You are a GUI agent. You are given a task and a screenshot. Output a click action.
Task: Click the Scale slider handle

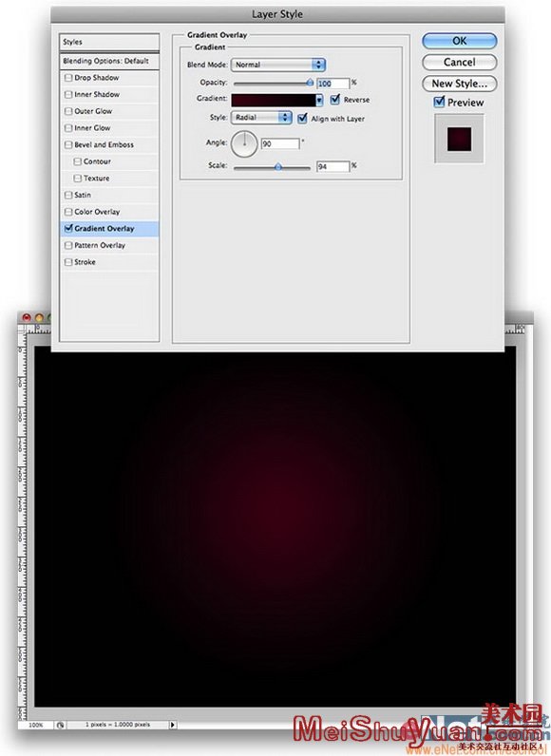(278, 167)
